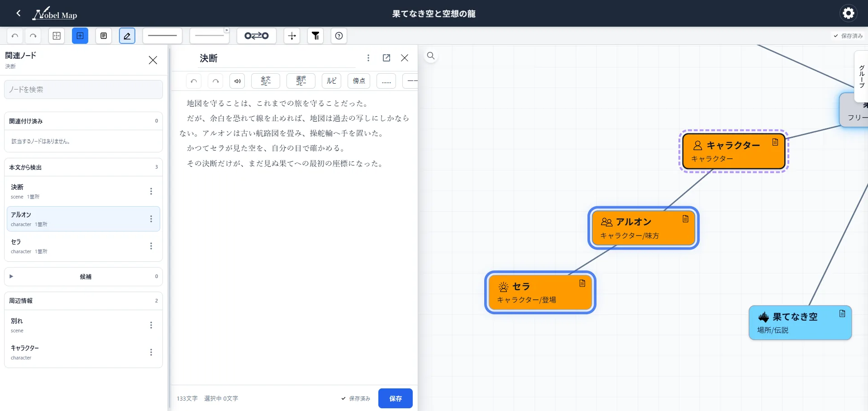Click the 選択コピー button
Screen dimensions: 868x411
(301, 81)
